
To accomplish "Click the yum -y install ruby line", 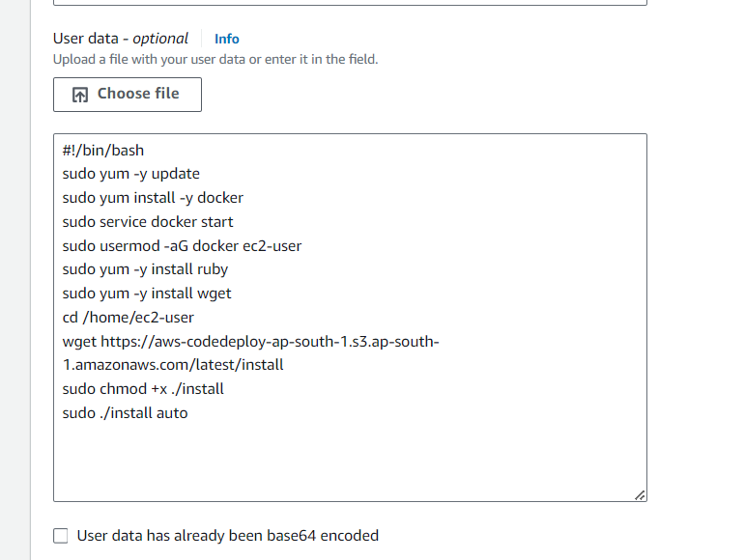I will [145, 269].
